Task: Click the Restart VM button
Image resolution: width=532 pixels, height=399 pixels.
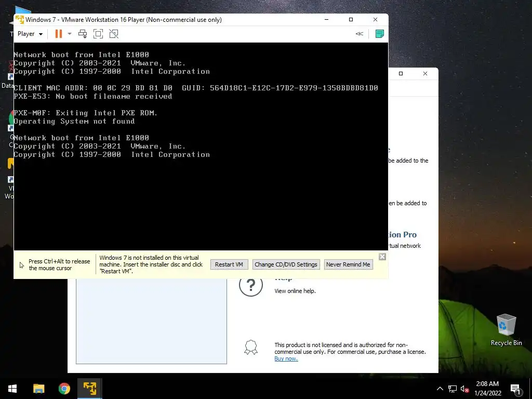Action: tap(229, 264)
